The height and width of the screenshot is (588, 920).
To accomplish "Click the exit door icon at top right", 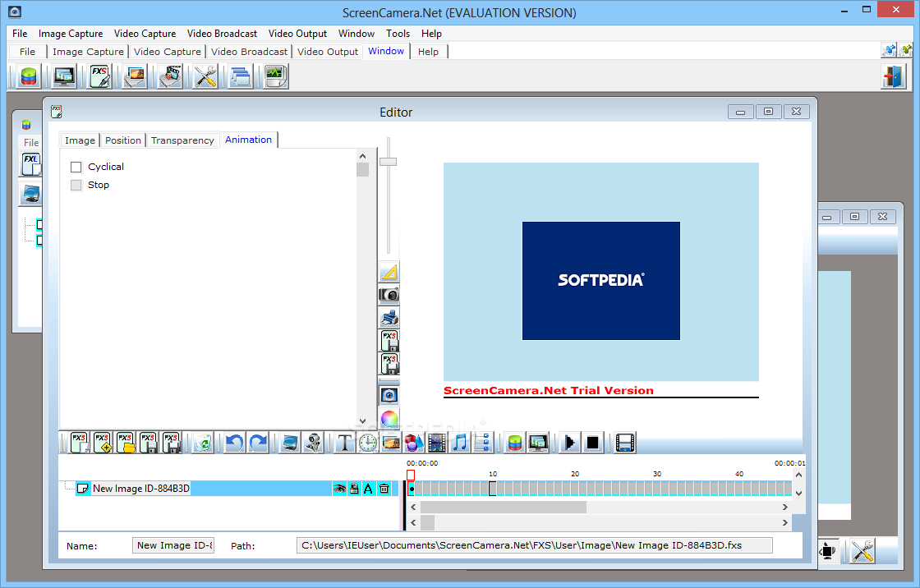I will (894, 76).
